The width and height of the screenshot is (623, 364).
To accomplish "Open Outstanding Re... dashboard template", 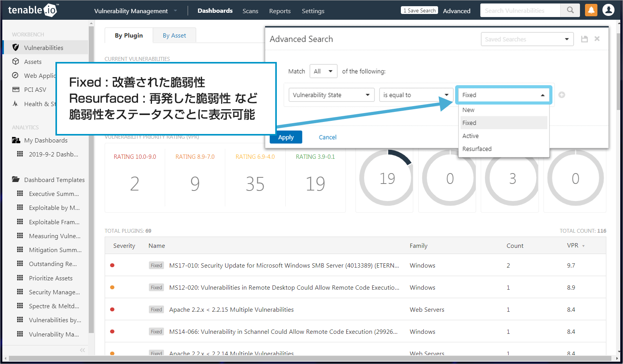I will tap(53, 264).
